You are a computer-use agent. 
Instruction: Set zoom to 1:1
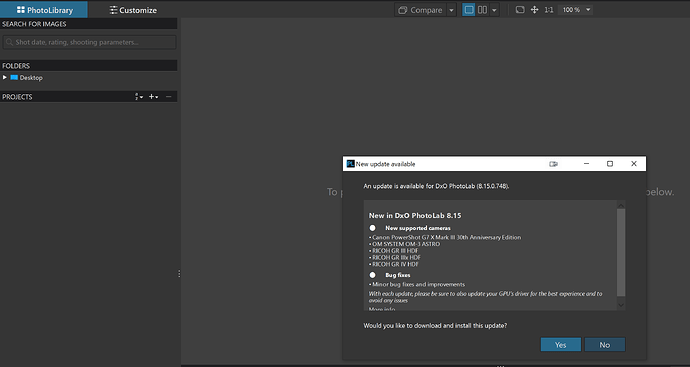548,10
